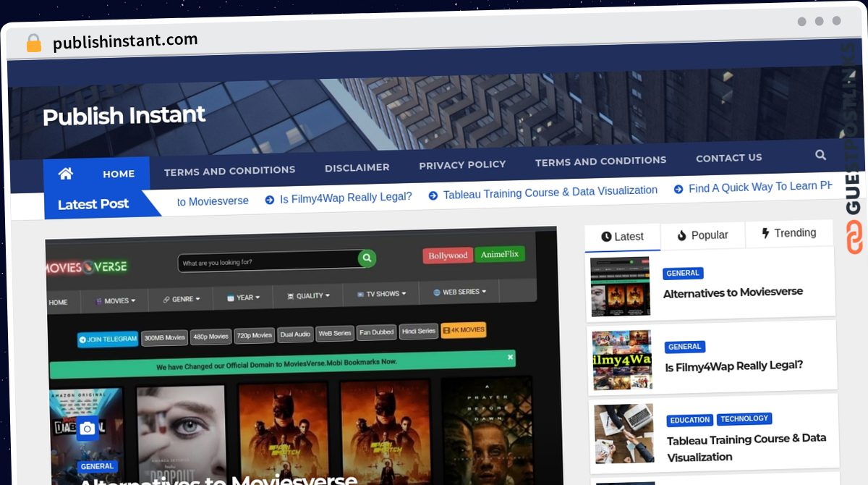Image resolution: width=868 pixels, height=485 pixels.
Task: Open thumbnail for Alternatives to Moviesverse in sidebar
Action: (620, 287)
